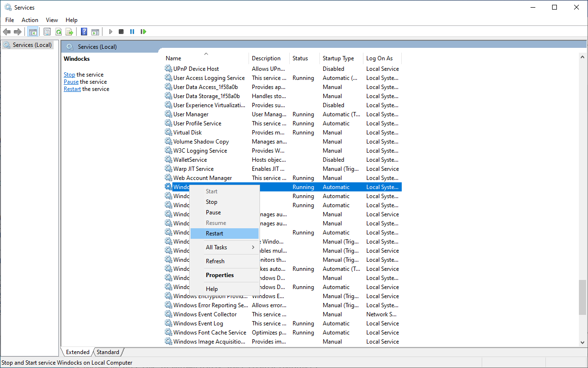
Task: Click the Pause the service link
Action: coord(71,81)
